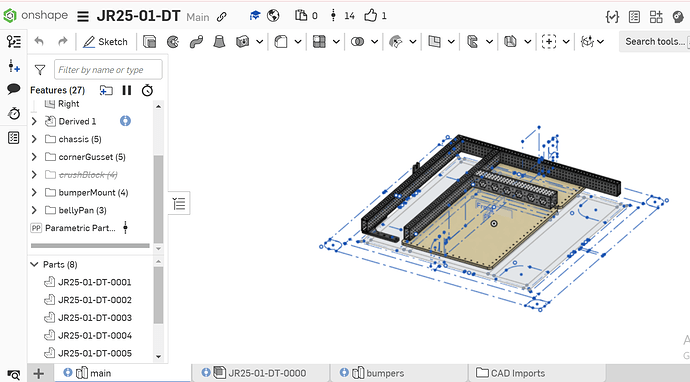Select part JR25-01-DT-0004
This screenshot has width=690, height=382.
click(x=95, y=335)
